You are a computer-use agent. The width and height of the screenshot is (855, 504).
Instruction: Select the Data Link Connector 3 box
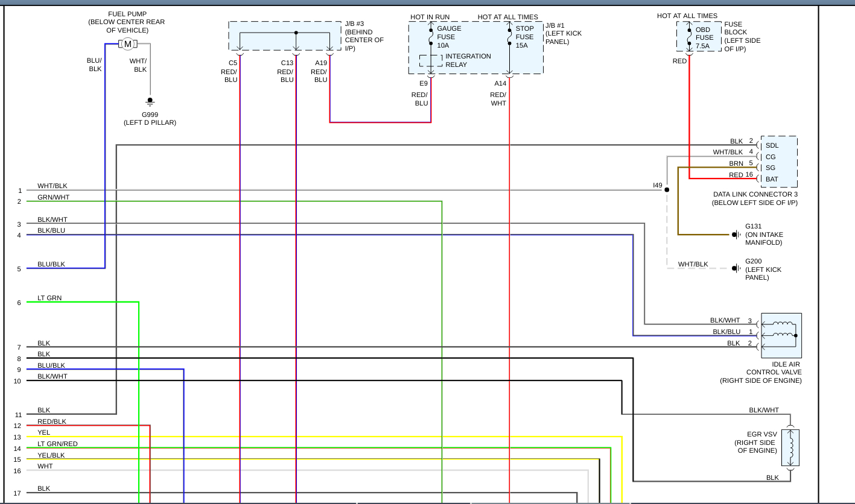pos(778,162)
